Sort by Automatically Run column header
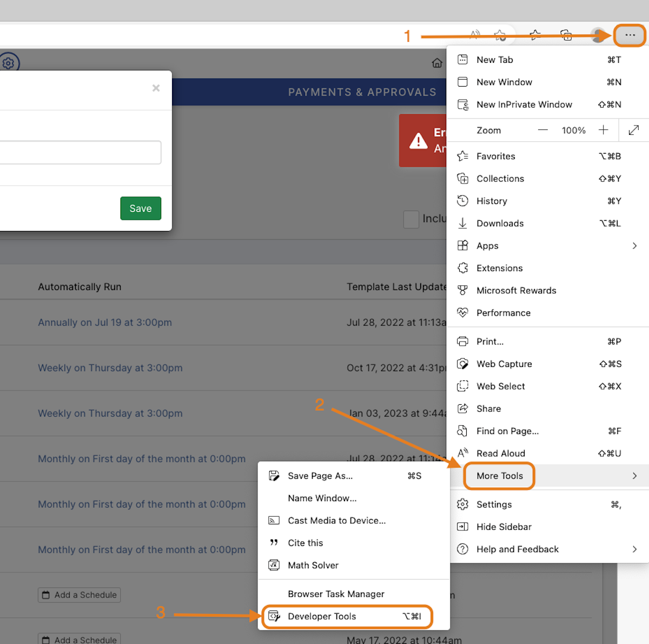This screenshot has height=644, width=649. click(80, 287)
